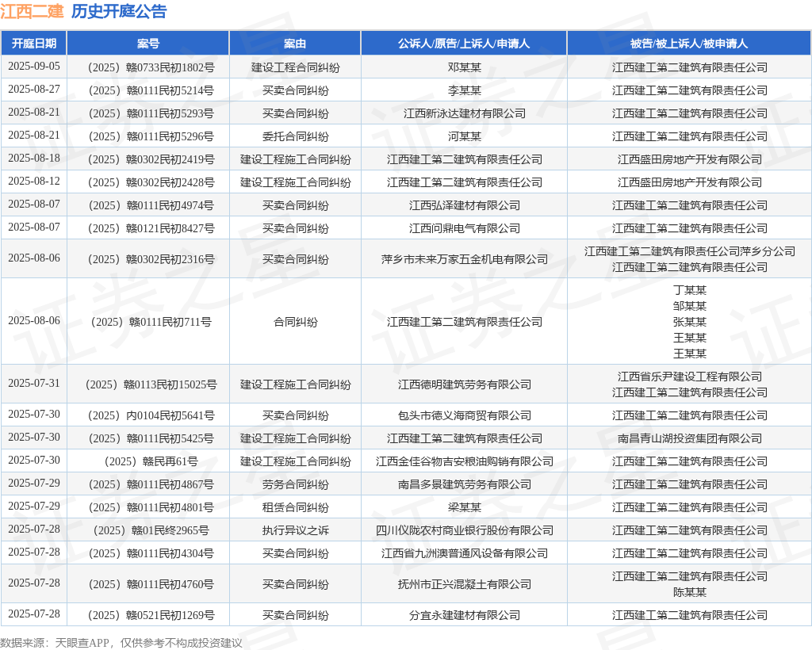The height and width of the screenshot is (650, 812).
Task: Select date cell 2025-07-31
Action: 34,383
